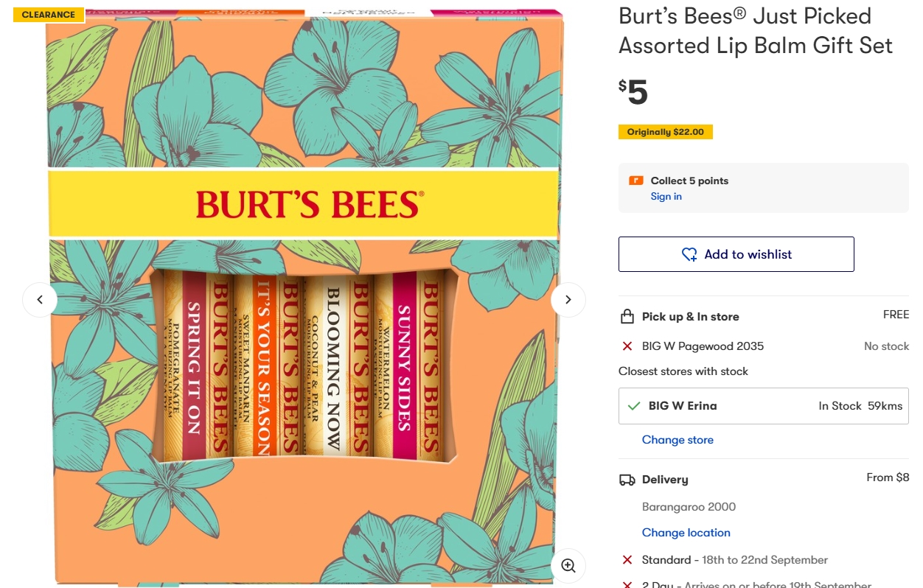Viewport: 923px width, 588px height.
Task: Click the Barangaroo 2000 delivery location text
Action: 689,507
